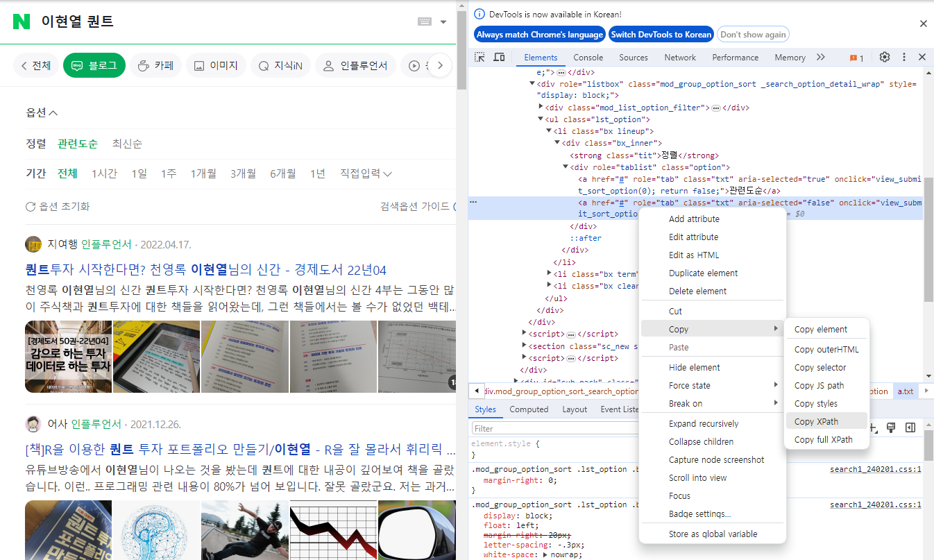This screenshot has height=560, width=934.
Task: Open the DevTools Memory tab
Action: [790, 58]
